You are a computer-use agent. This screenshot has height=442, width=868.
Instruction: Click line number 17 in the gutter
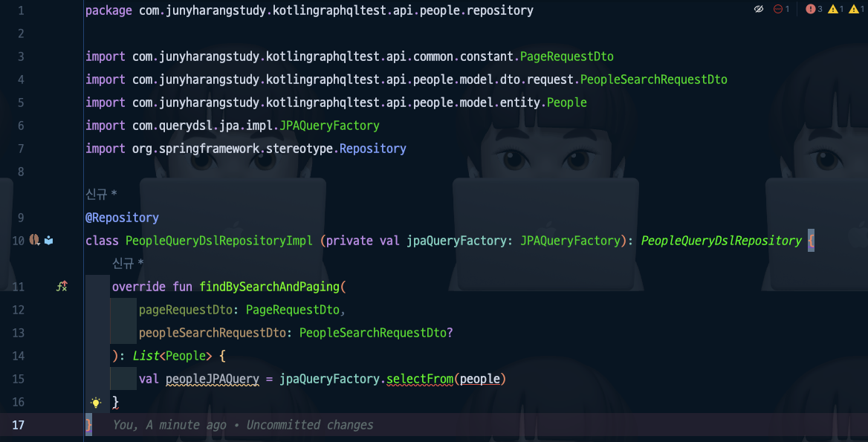(x=19, y=425)
